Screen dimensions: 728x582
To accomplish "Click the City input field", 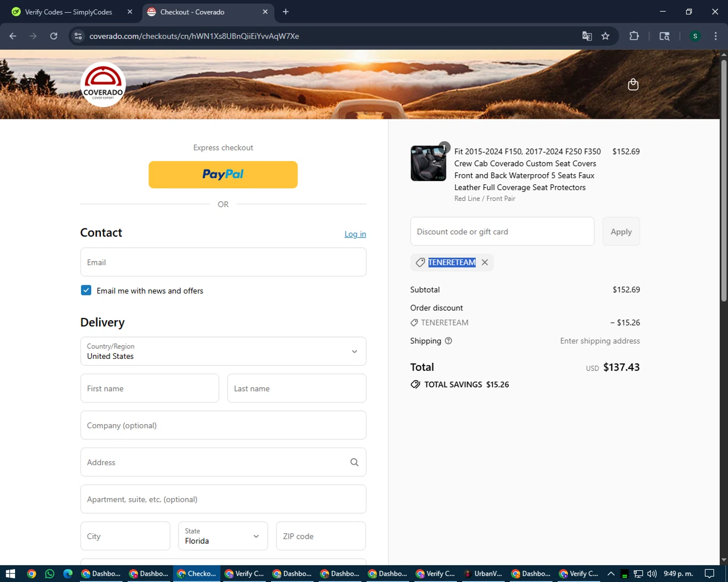I will pos(125,536).
